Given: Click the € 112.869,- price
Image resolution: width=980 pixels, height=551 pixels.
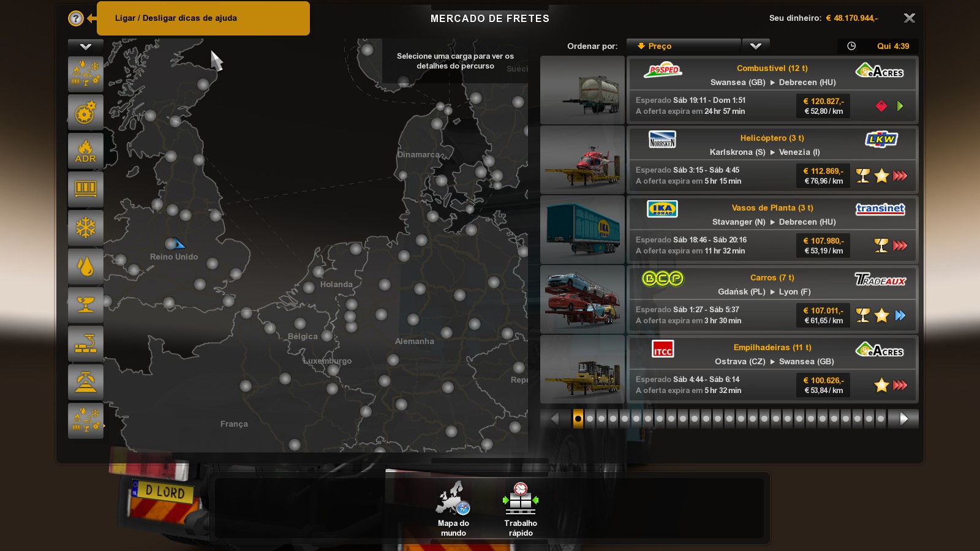Looking at the screenshot, I should (x=823, y=171).
